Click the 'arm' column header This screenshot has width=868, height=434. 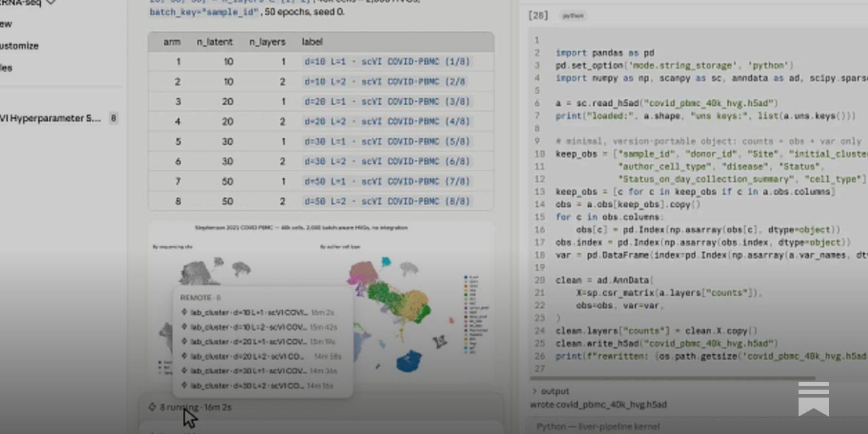coord(172,42)
